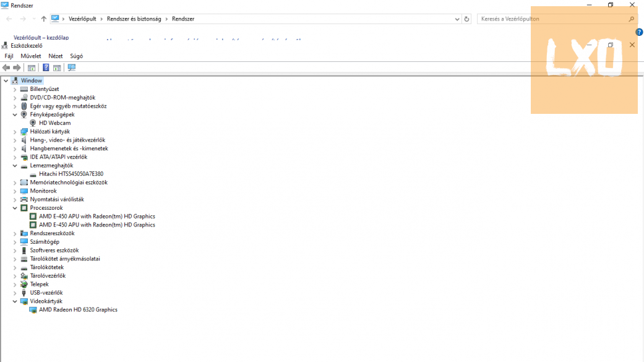Expand the Billentyűzet category
The width and height of the screenshot is (644, 362).
coord(15,89)
